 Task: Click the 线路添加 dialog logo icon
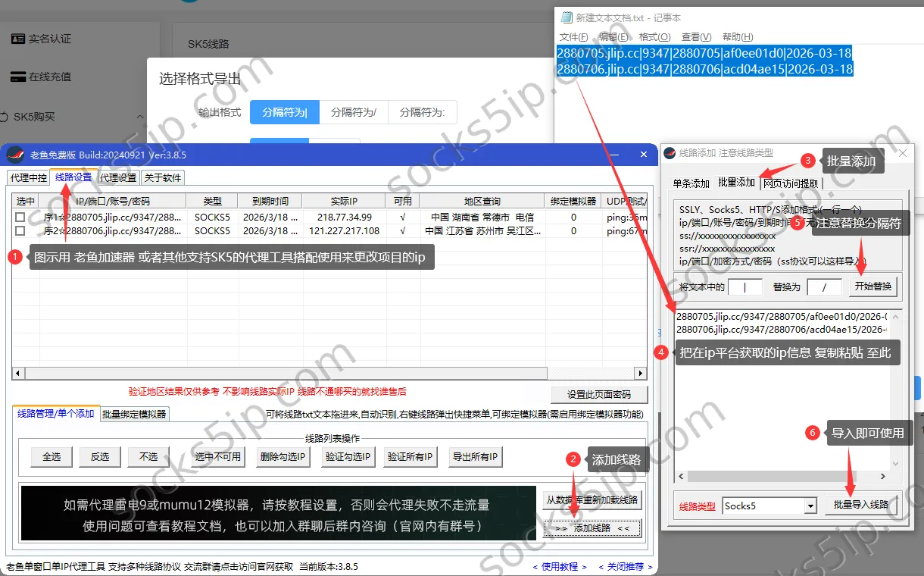(670, 153)
